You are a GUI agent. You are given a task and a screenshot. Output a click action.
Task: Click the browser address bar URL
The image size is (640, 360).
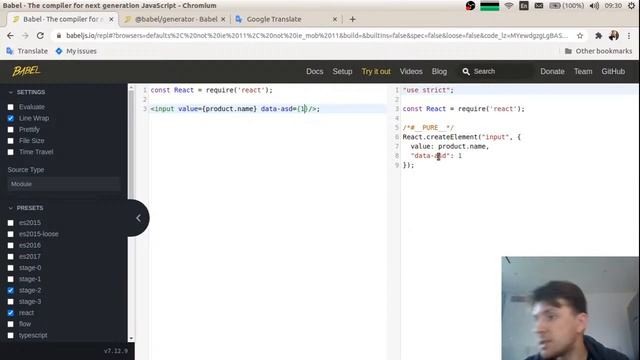[x=317, y=36]
